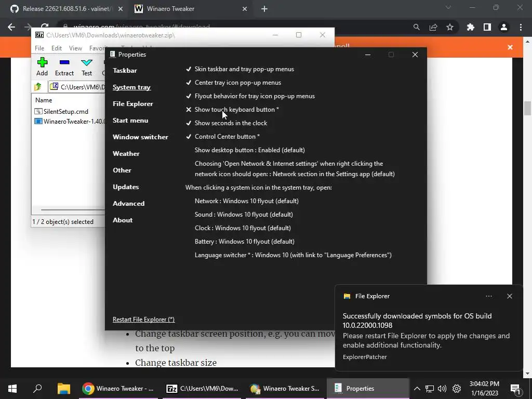Change Language switcher option
Image resolution: width=532 pixels, height=399 pixels.
(293, 255)
